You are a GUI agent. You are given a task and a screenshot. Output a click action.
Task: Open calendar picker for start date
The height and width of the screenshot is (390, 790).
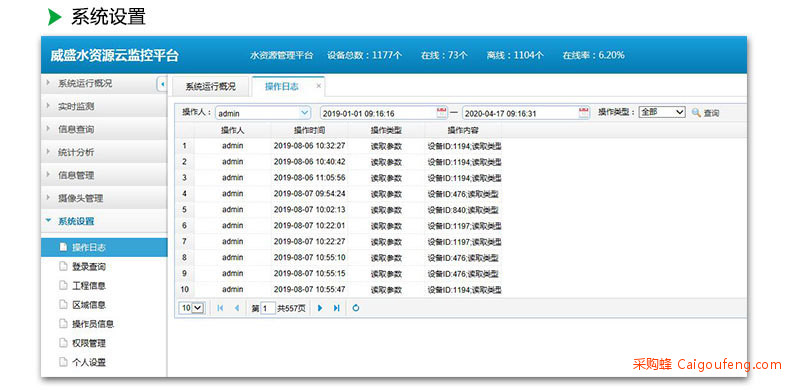click(441, 112)
